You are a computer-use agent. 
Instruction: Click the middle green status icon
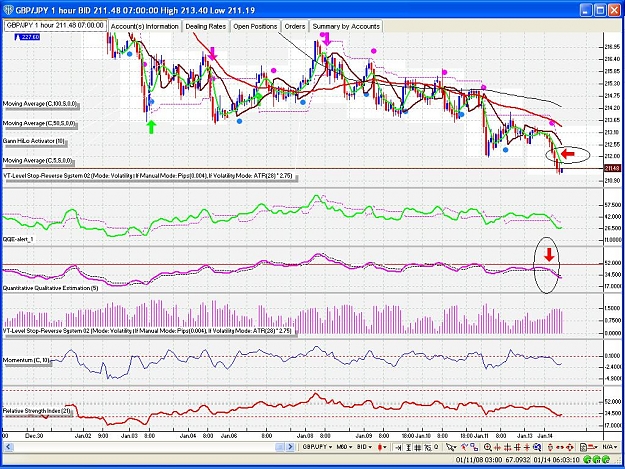click(x=597, y=460)
